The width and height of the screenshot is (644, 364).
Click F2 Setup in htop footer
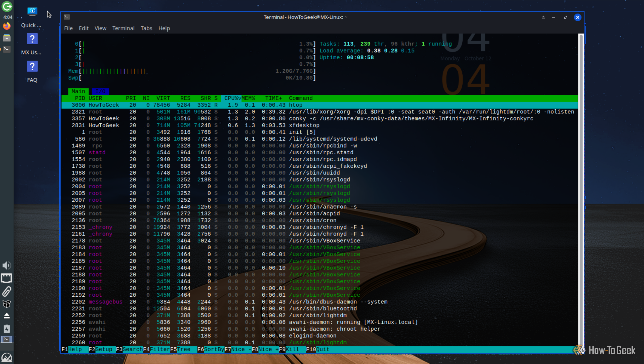[102, 349]
